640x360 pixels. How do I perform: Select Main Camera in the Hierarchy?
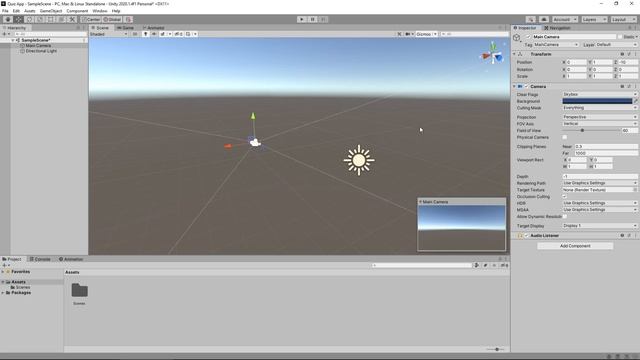pyautogui.click(x=38, y=46)
